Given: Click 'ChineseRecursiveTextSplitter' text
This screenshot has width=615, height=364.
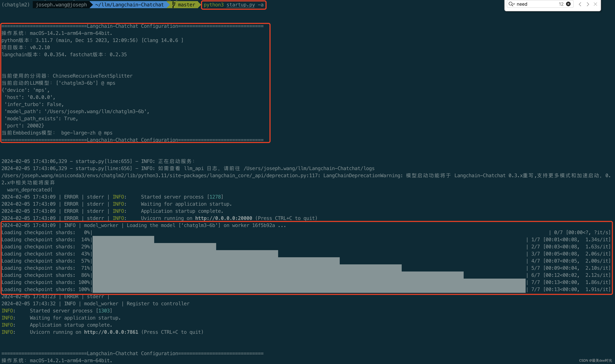Looking at the screenshot, I should [x=93, y=76].
